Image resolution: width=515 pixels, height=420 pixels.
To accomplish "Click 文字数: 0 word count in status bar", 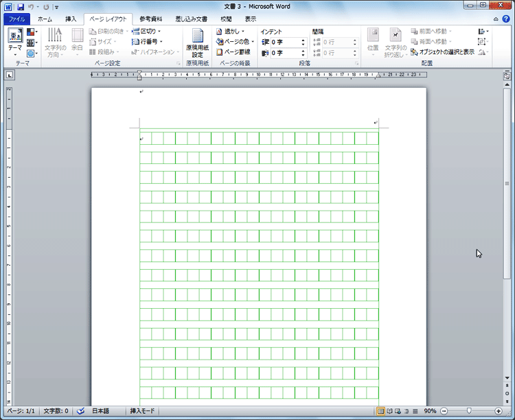I will (x=56, y=411).
